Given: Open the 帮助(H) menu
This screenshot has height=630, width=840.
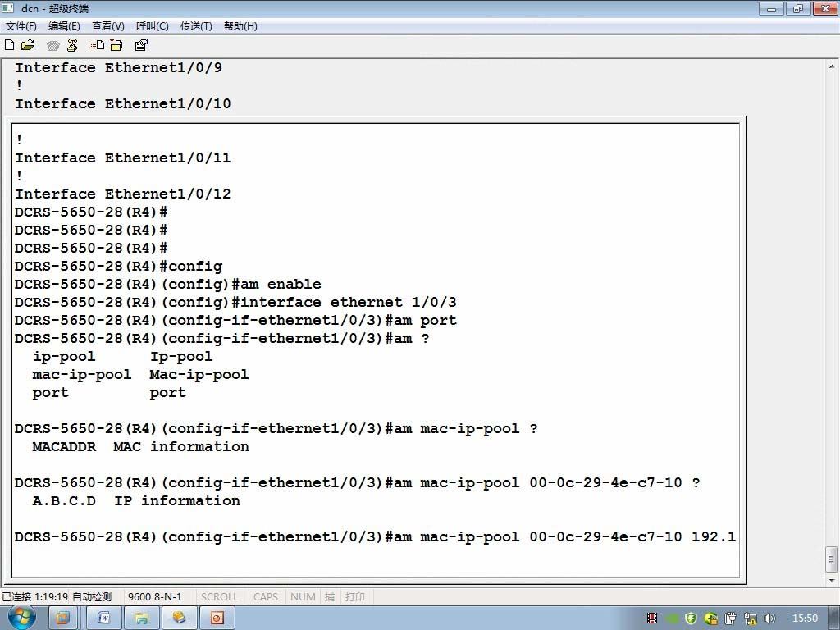Looking at the screenshot, I should [240, 25].
